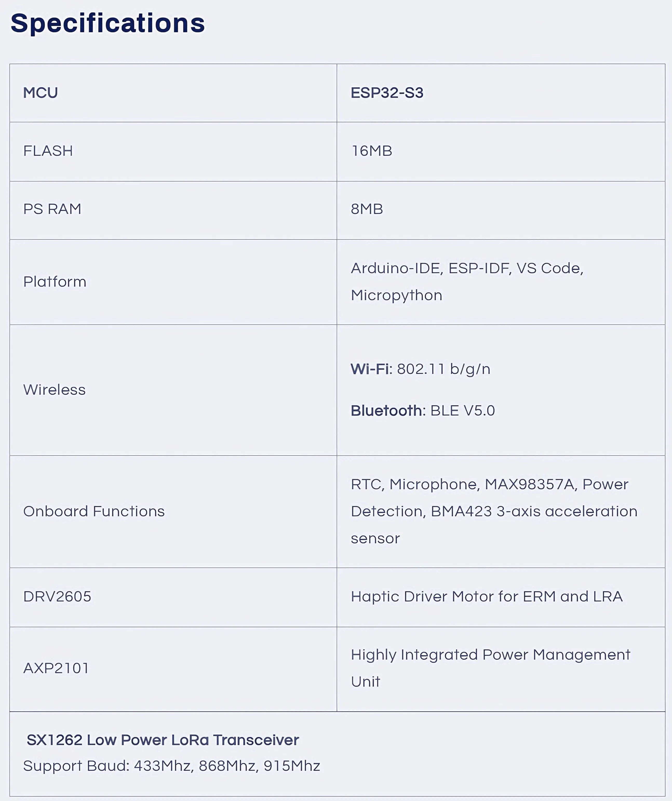
Task: Select the AXP2101 row label
Action: pos(56,668)
